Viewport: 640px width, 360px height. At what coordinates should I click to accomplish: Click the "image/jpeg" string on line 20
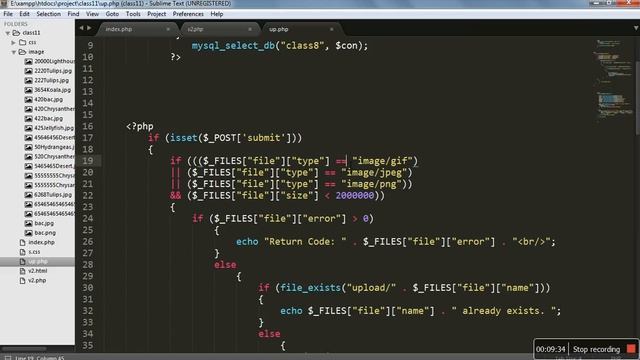click(374, 173)
